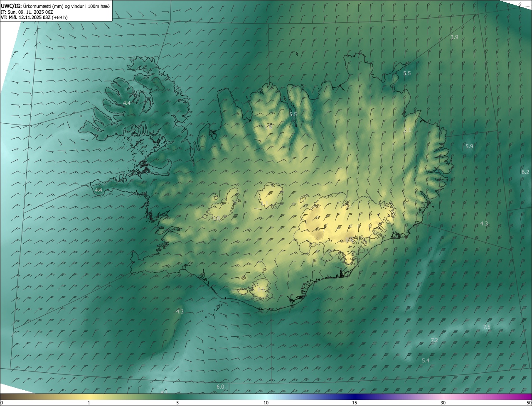Click the 5.9 value label off the east coast
Screen dimensions: 532x406
click(469, 147)
